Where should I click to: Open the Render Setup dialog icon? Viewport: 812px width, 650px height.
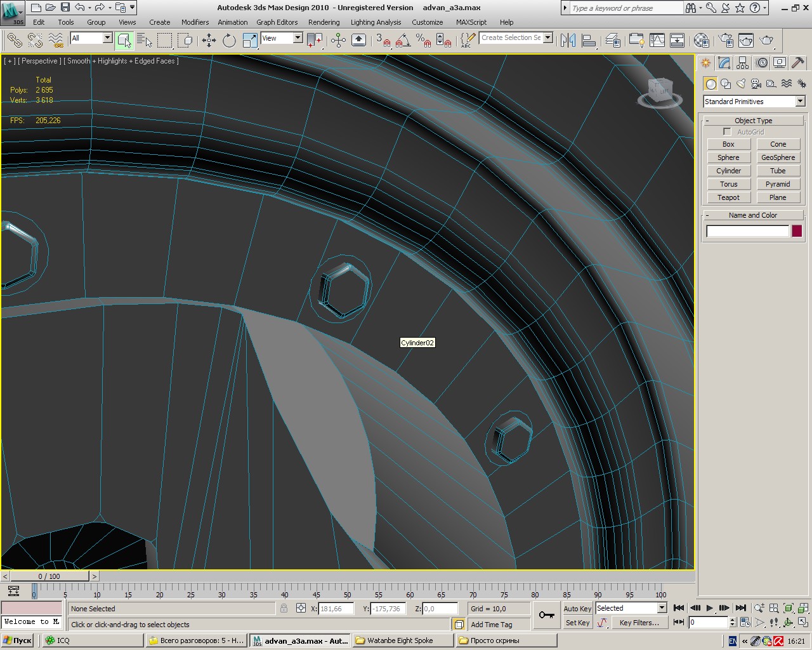pos(726,41)
